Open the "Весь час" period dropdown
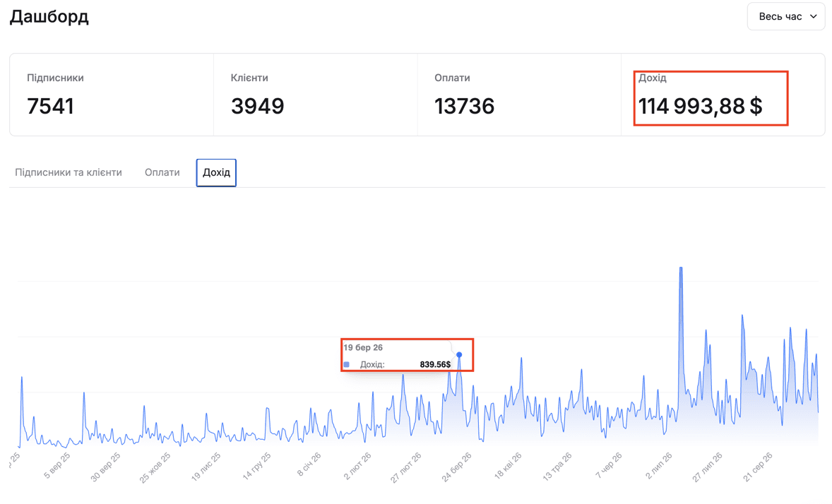The image size is (832, 504). [x=786, y=16]
